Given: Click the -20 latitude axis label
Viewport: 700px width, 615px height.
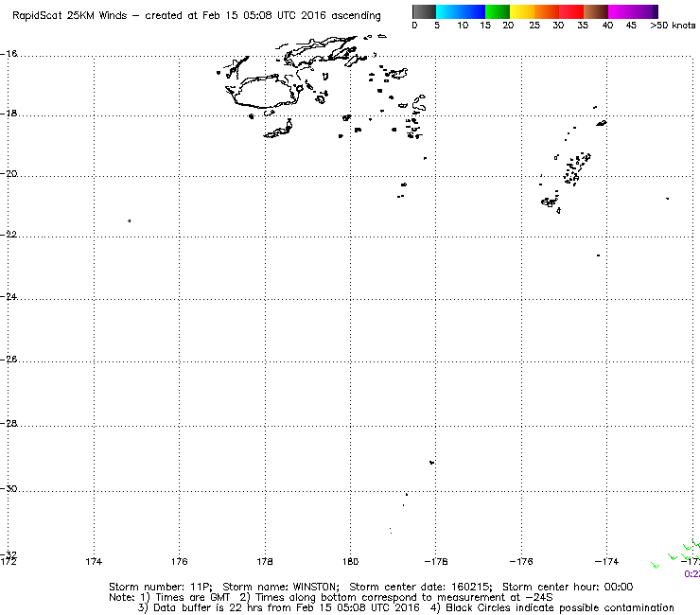Looking at the screenshot, I should pyautogui.click(x=9, y=174).
